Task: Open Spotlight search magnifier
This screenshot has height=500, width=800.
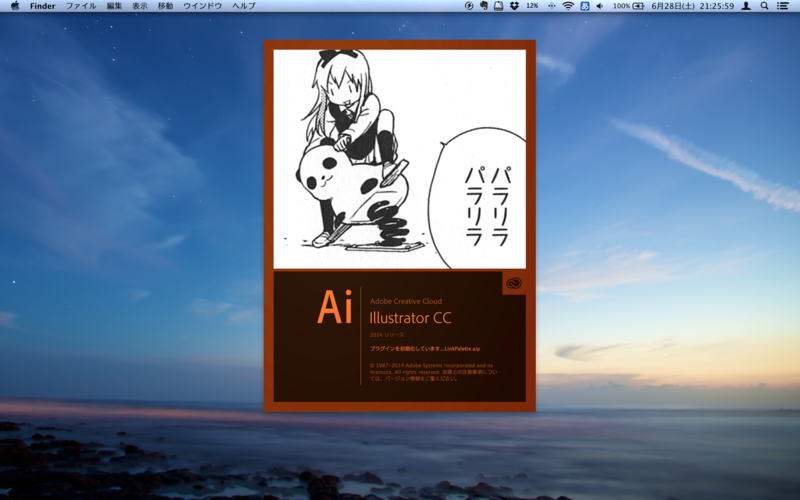Action: 764,6
